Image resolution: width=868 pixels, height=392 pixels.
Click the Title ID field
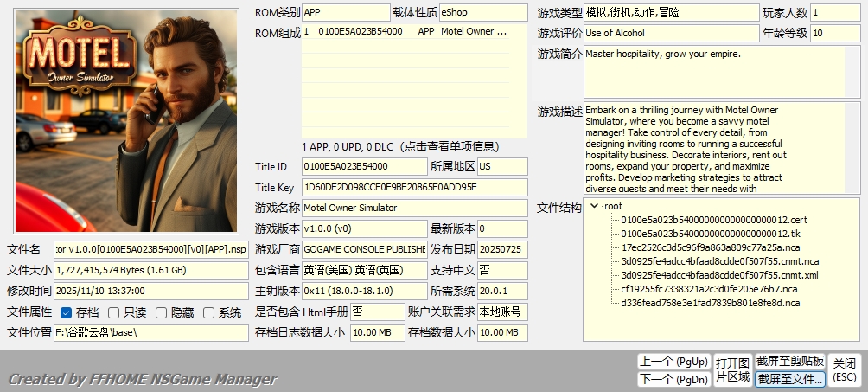pyautogui.click(x=363, y=166)
